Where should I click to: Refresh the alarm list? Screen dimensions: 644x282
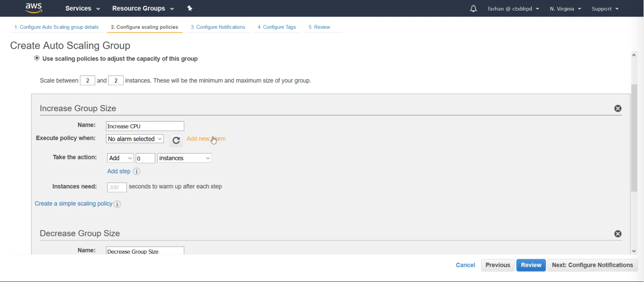click(176, 140)
